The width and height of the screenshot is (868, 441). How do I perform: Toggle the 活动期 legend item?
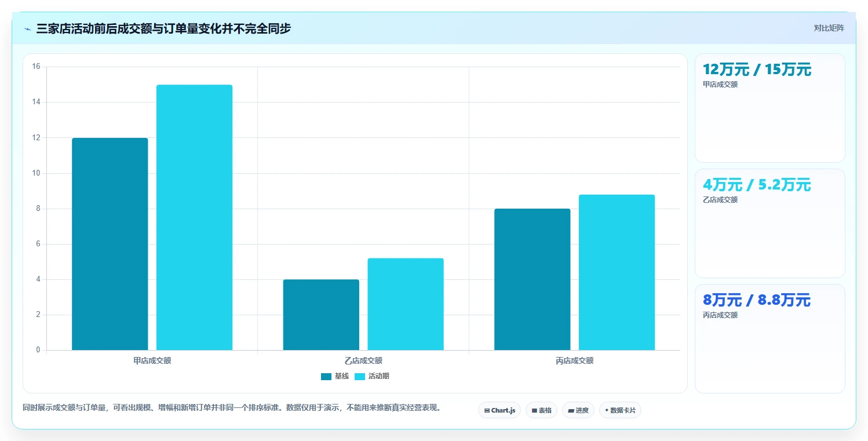coord(372,376)
